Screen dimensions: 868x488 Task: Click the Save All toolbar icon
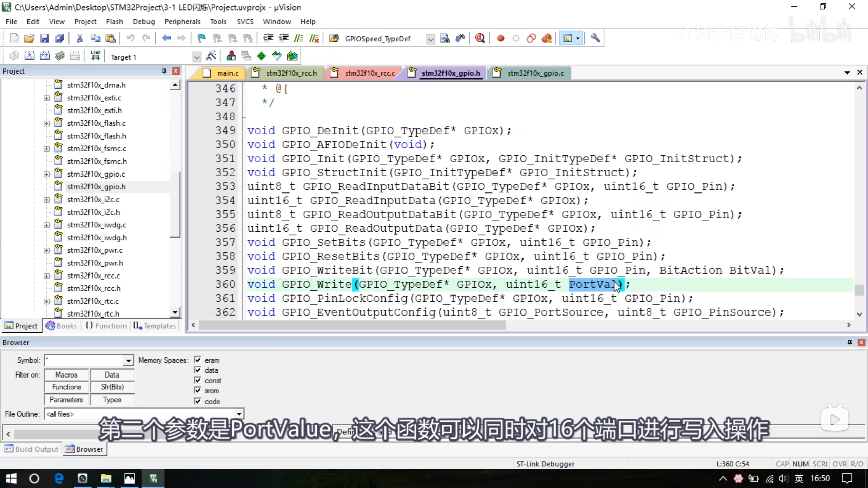pos(60,38)
